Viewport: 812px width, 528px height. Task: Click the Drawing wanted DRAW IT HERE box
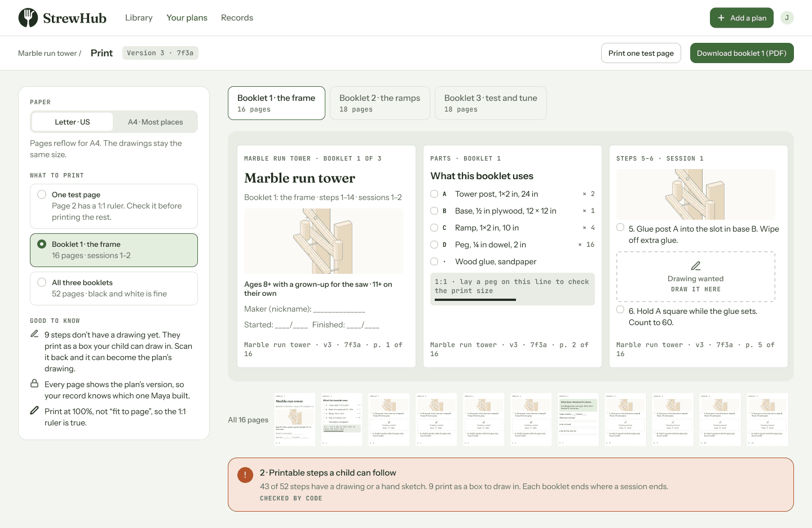click(696, 277)
